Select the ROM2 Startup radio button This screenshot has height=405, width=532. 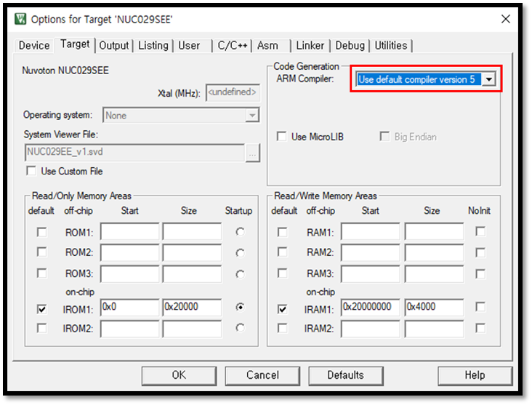(240, 253)
